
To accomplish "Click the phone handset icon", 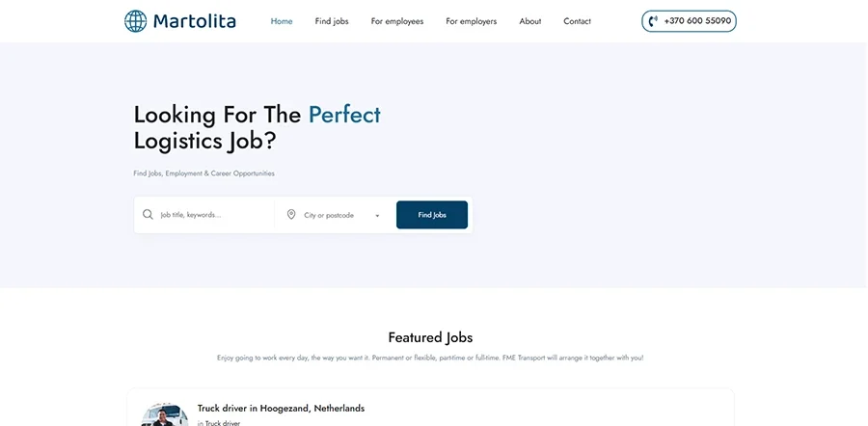I will (x=653, y=21).
